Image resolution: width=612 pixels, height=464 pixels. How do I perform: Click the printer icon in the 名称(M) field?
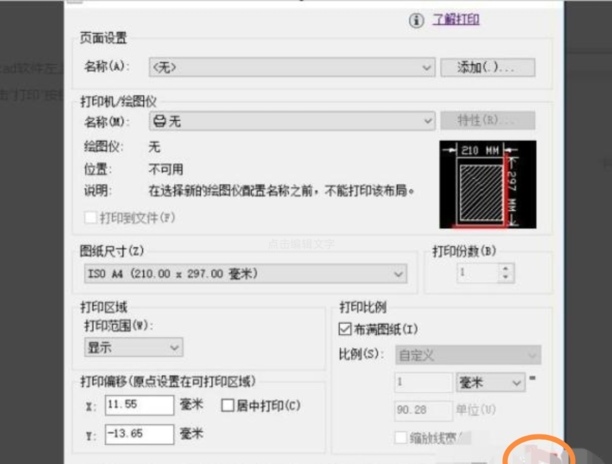159,121
